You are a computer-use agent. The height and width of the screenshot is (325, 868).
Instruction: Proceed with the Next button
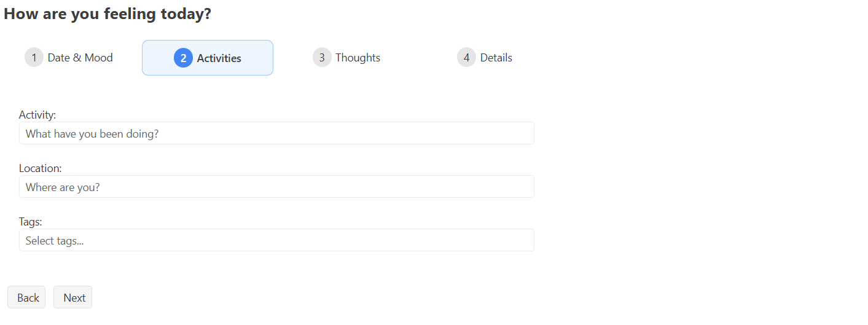coord(72,297)
